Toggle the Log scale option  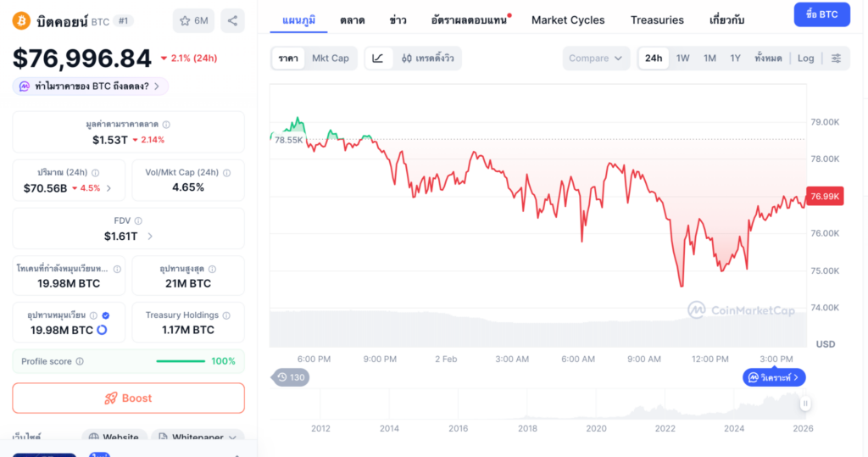[x=805, y=59]
